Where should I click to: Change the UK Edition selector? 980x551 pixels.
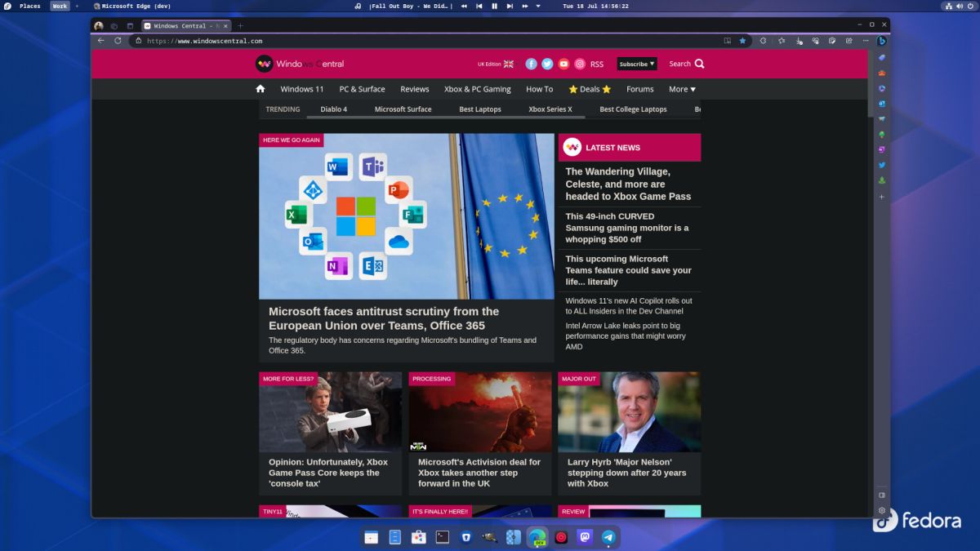point(496,64)
